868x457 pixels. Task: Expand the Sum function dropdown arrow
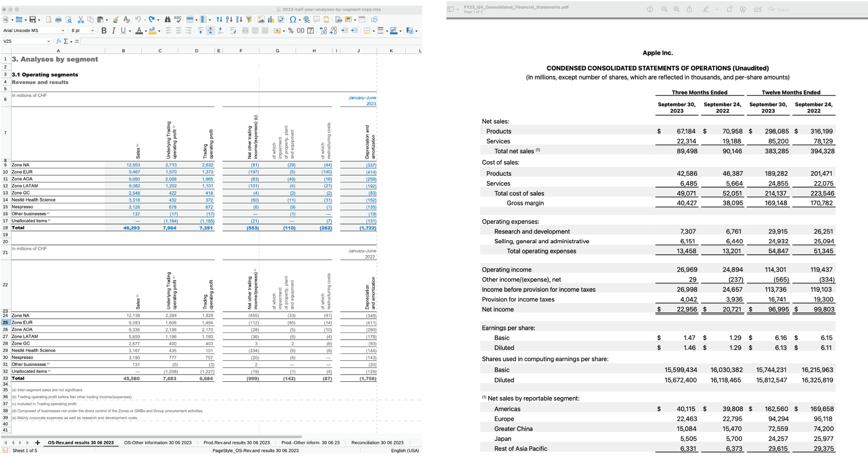click(71, 42)
